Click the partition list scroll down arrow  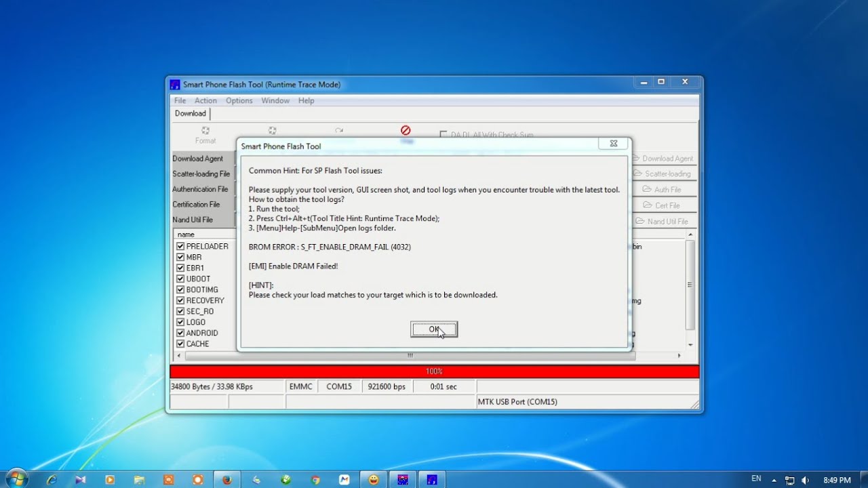[x=690, y=344]
